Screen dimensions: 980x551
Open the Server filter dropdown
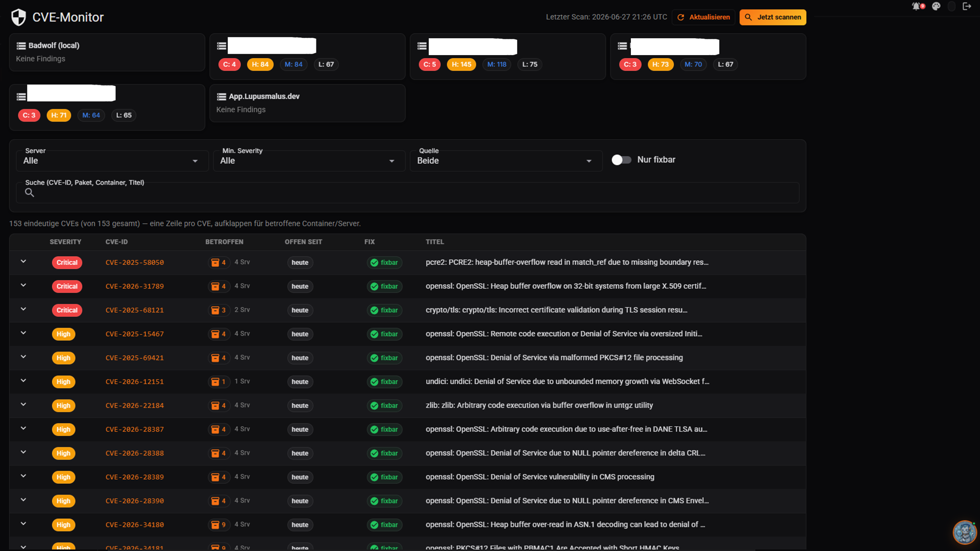112,161
